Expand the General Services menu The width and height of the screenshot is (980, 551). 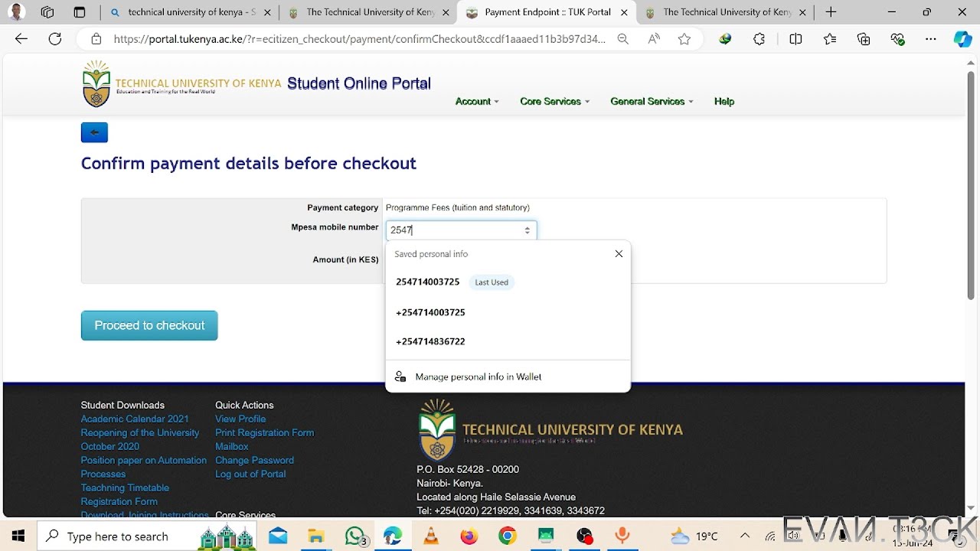(652, 101)
